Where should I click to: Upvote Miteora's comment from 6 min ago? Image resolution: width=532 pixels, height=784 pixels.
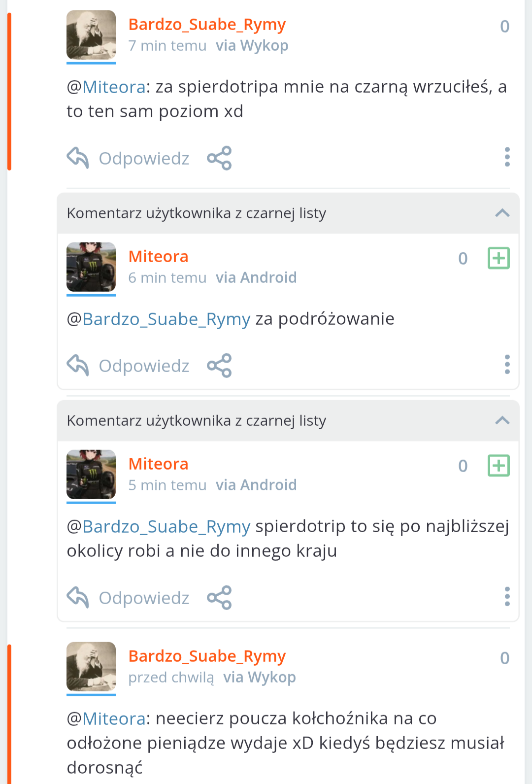(x=499, y=258)
